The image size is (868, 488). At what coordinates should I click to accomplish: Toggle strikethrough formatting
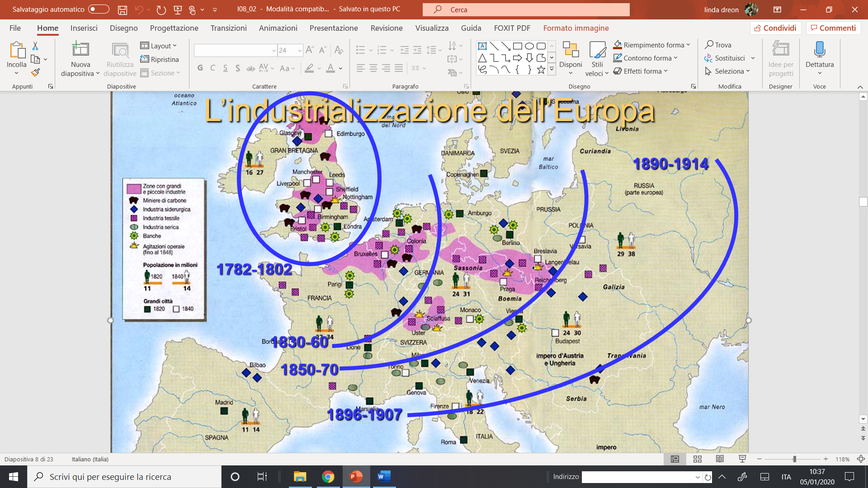pyautogui.click(x=250, y=68)
